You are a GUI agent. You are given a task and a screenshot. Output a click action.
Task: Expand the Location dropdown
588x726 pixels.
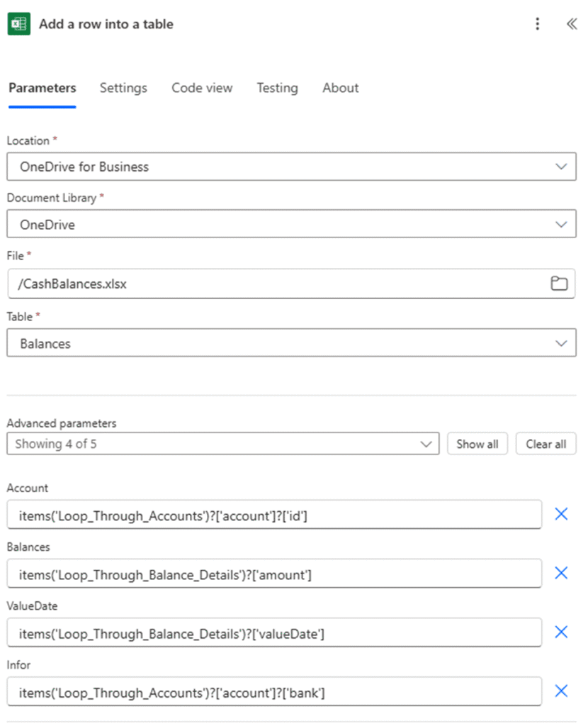point(561,167)
